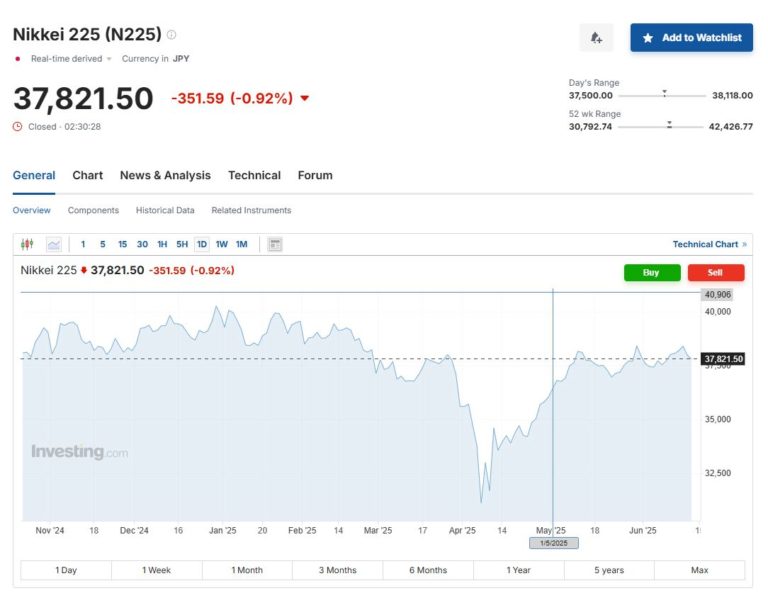Open the Technical Chart expander link
Image resolution: width=768 pixels, height=593 pixels.
click(709, 244)
